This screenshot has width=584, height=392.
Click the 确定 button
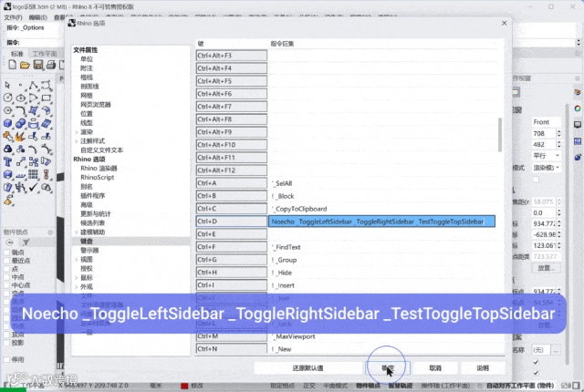coord(388,367)
